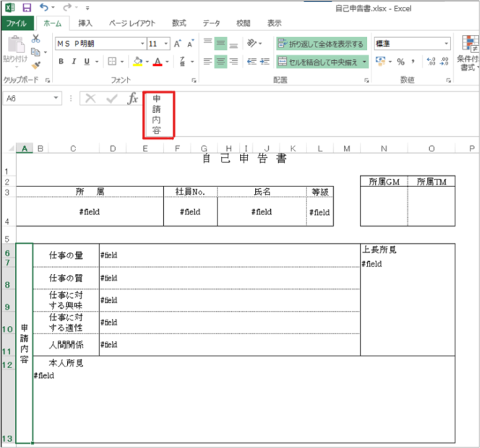This screenshot has width=480, height=448.
Task: Decrease indent
Action: (252, 62)
